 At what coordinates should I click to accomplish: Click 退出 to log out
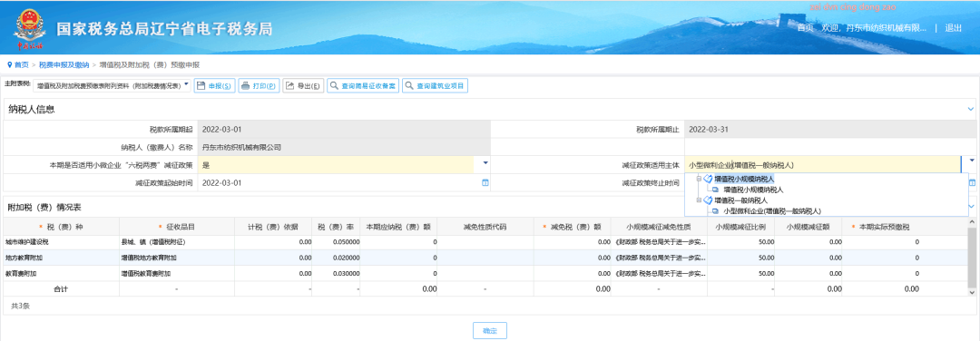tap(953, 28)
